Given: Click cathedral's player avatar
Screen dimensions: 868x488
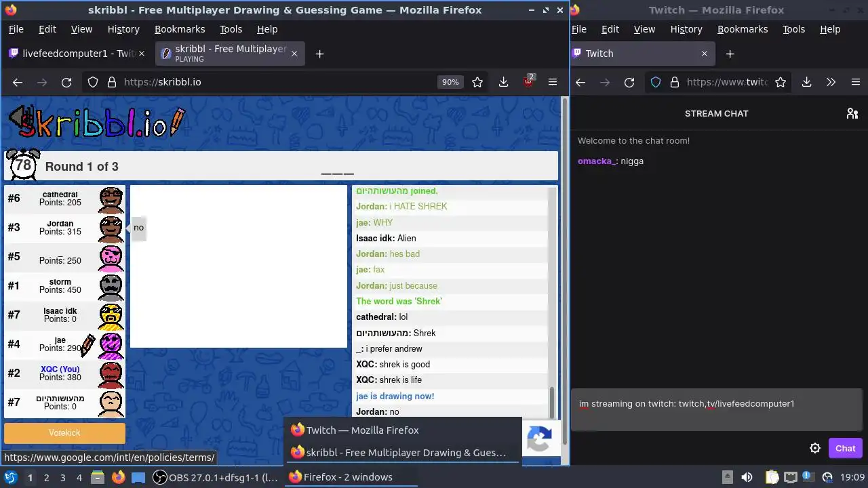Looking at the screenshot, I should click(x=111, y=199).
